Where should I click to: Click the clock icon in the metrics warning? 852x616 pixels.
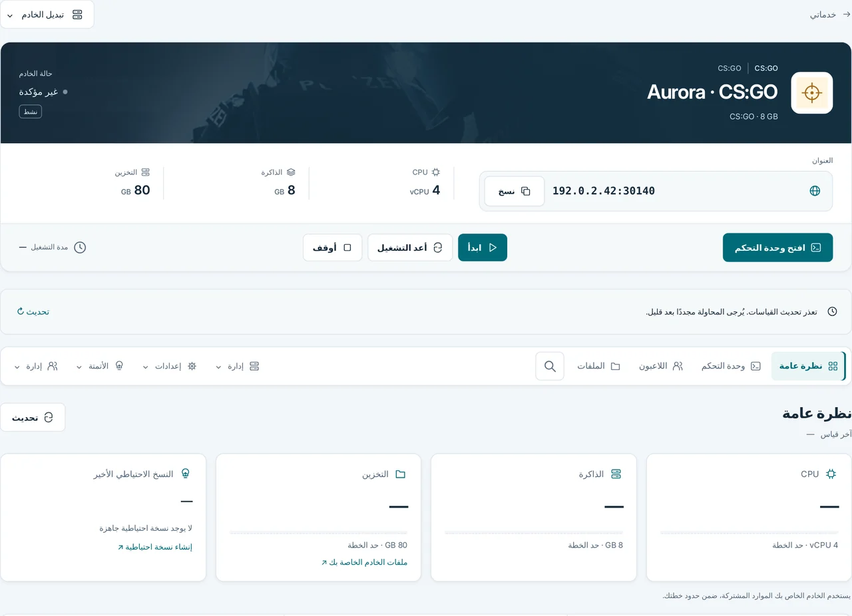(x=832, y=311)
